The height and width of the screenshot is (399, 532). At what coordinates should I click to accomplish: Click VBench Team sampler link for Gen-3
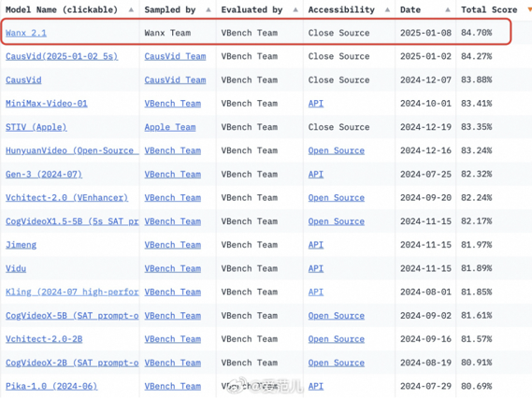pos(173,174)
